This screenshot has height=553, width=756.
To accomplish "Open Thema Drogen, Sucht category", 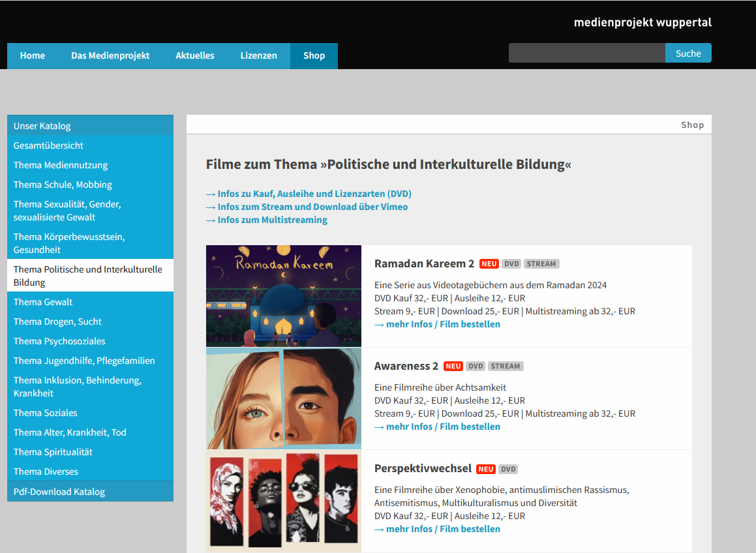I will tap(90, 321).
